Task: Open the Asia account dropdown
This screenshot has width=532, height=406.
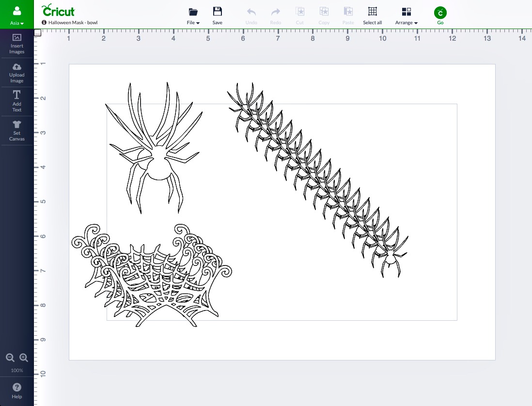Action: (17, 14)
